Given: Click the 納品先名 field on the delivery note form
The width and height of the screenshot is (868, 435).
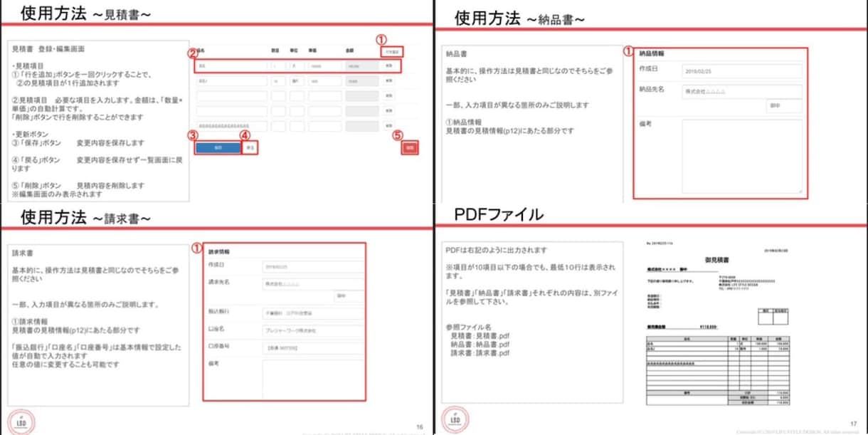Looking at the screenshot, I should coord(741,92).
